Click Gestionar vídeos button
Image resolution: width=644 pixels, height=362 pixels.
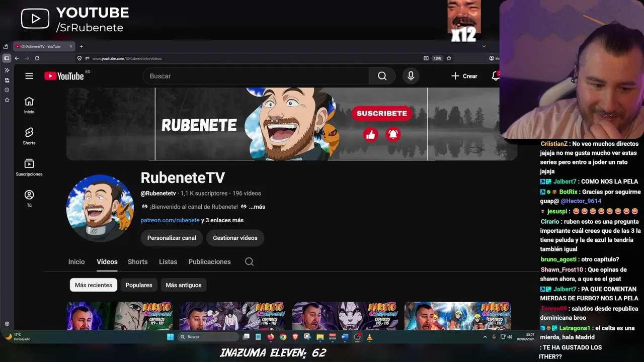pos(235,238)
